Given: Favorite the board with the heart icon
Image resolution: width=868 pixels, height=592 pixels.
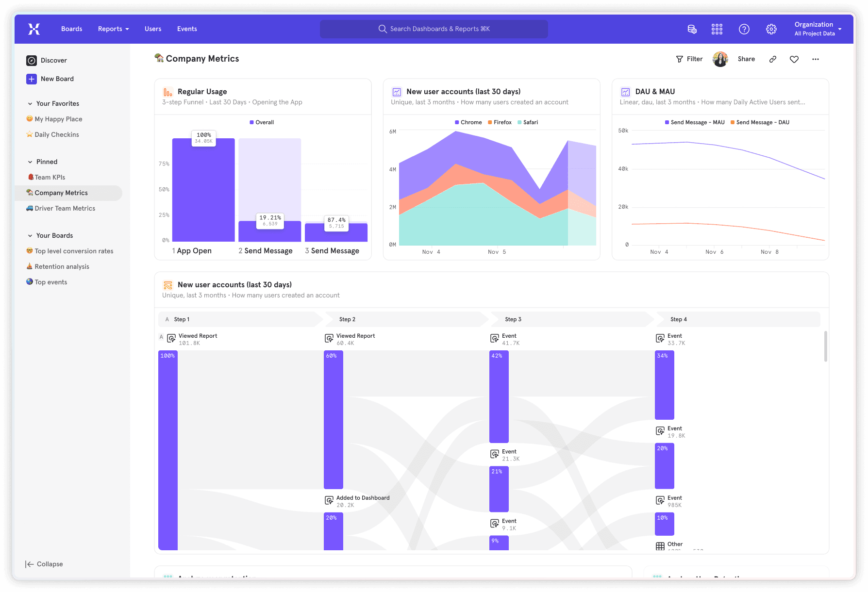Looking at the screenshot, I should click(794, 59).
